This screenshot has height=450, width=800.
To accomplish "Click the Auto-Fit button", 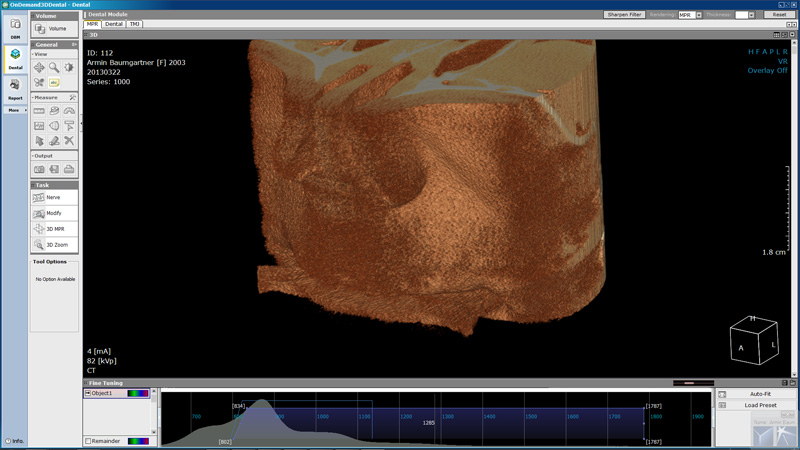I will [x=760, y=394].
